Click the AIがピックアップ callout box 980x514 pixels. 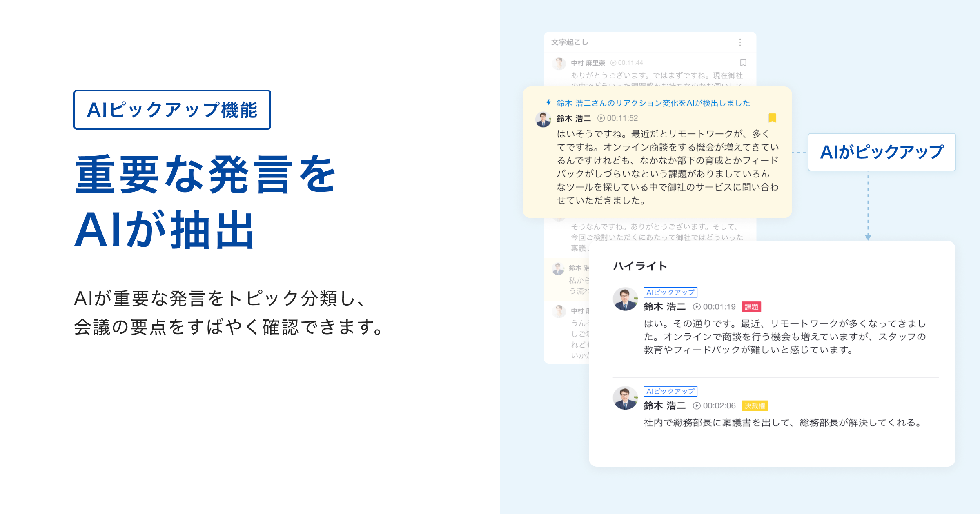882,152
